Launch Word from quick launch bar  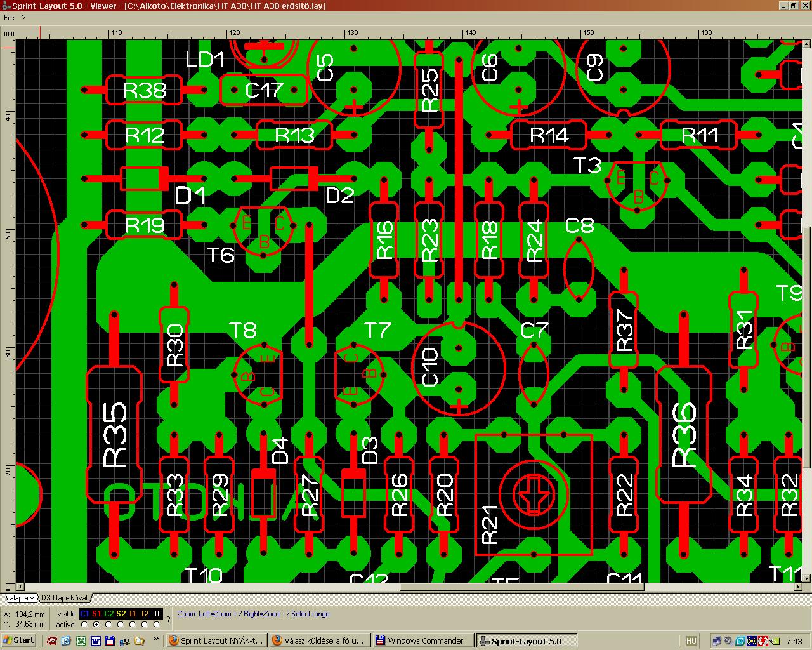pyautogui.click(x=96, y=641)
